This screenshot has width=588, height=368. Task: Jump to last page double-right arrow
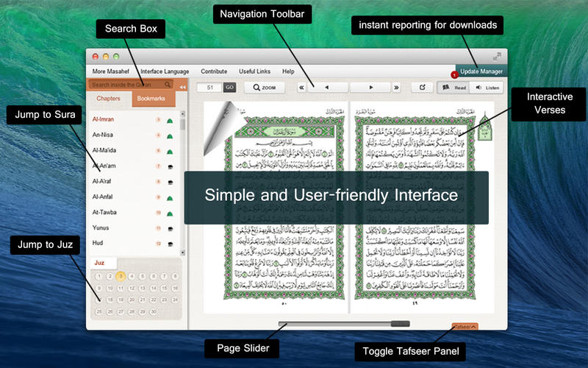coord(396,88)
